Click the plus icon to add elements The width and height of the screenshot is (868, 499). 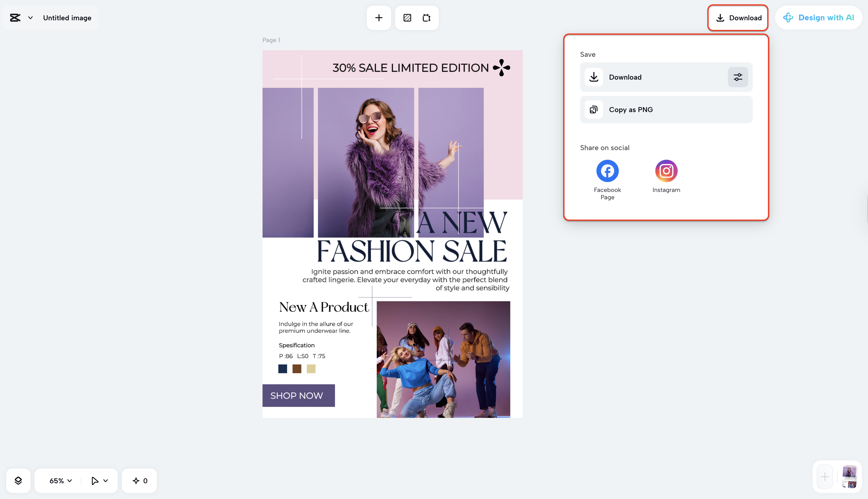(x=379, y=17)
